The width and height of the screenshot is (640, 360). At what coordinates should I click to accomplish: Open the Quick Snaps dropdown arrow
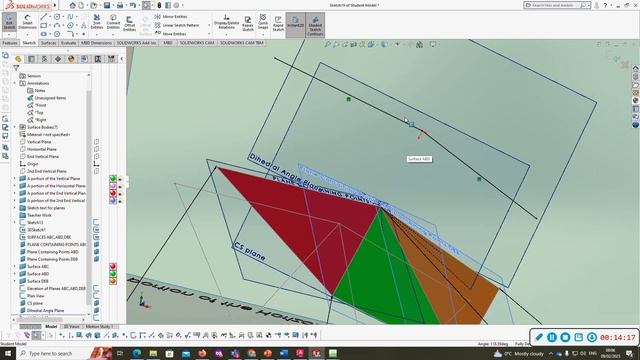(x=263, y=34)
